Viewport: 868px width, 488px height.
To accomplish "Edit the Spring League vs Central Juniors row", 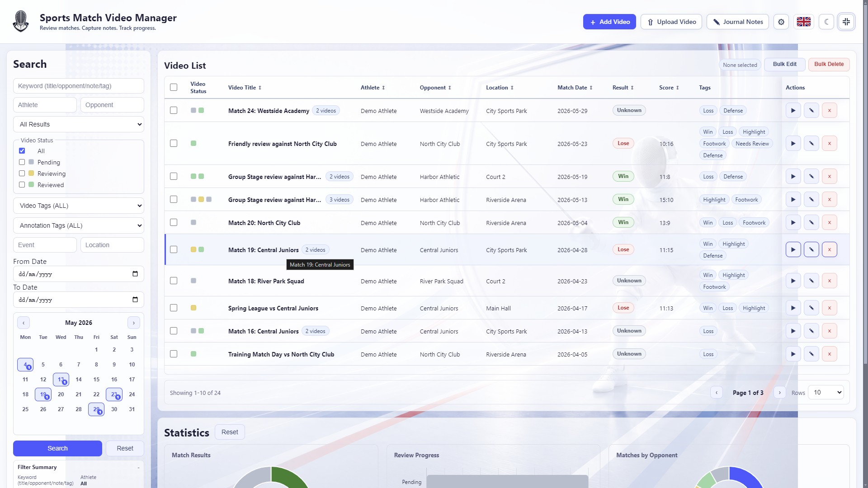I will 811,308.
